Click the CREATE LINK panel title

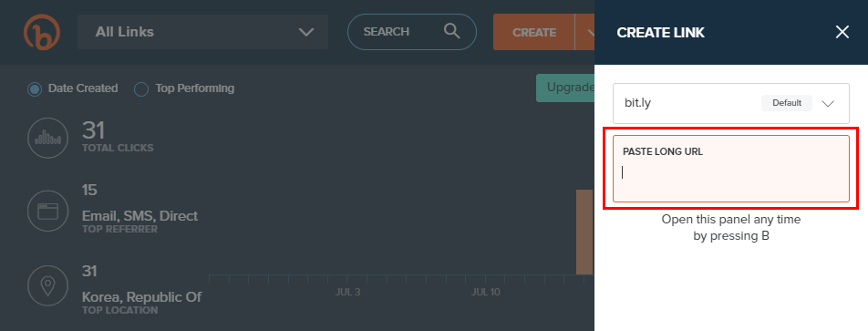[660, 33]
